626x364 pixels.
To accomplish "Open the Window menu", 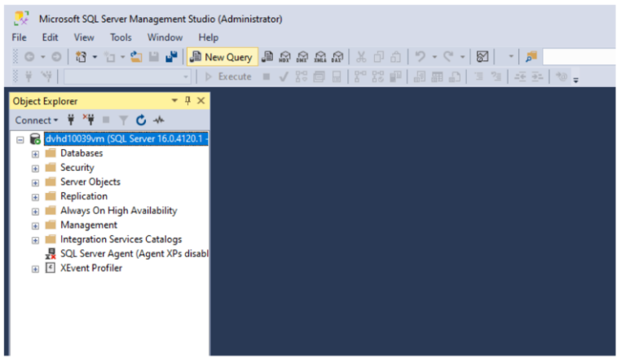I will click(x=165, y=37).
